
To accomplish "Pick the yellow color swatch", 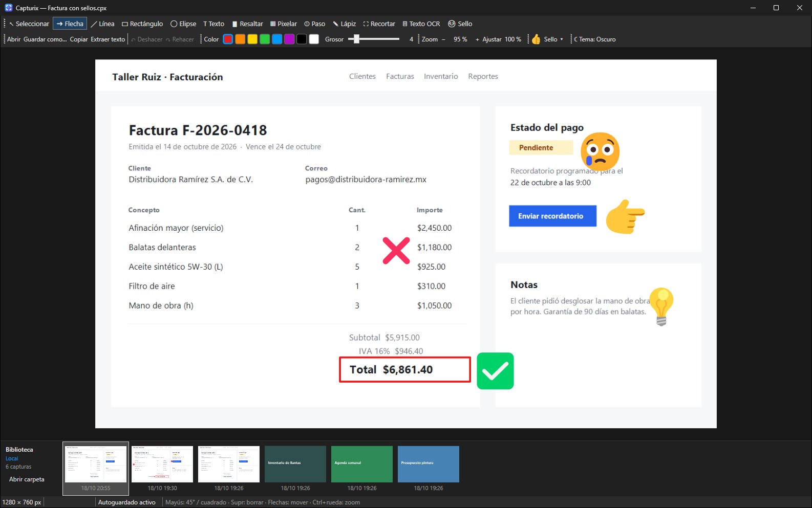I will click(252, 39).
